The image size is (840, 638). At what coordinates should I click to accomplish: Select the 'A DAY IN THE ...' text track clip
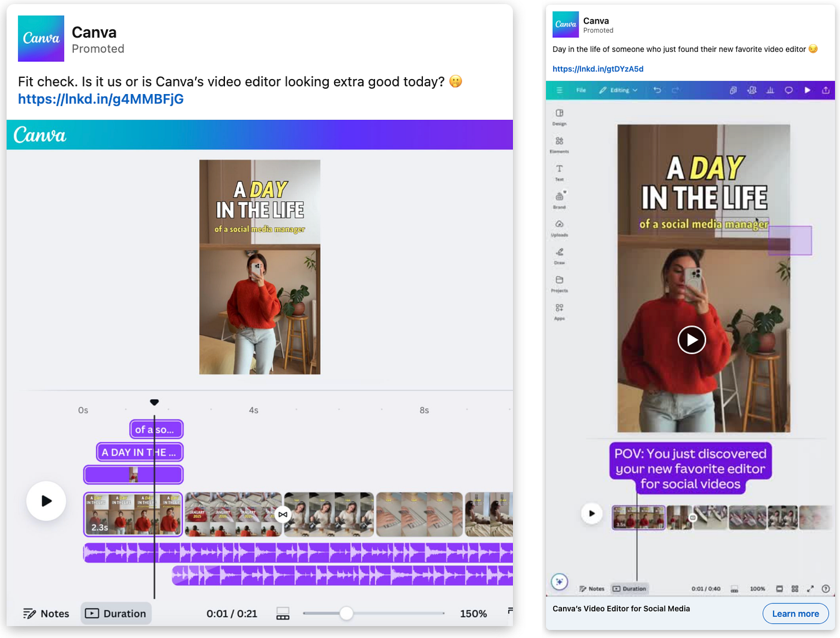point(140,452)
